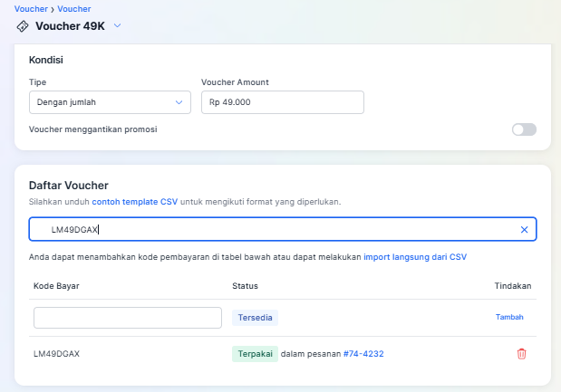Go to first Voucher breadcrumb
The width and height of the screenshot is (561, 392).
(32, 8)
